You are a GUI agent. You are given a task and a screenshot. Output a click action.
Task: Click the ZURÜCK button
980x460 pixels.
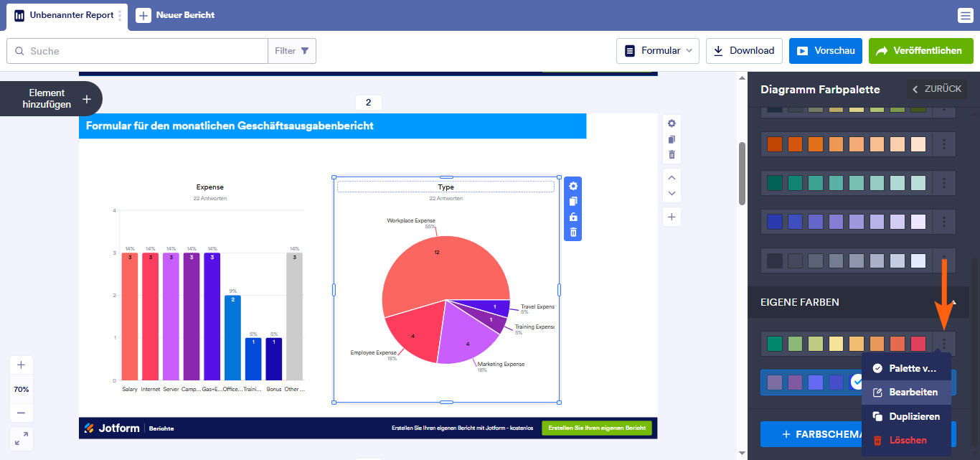936,89
